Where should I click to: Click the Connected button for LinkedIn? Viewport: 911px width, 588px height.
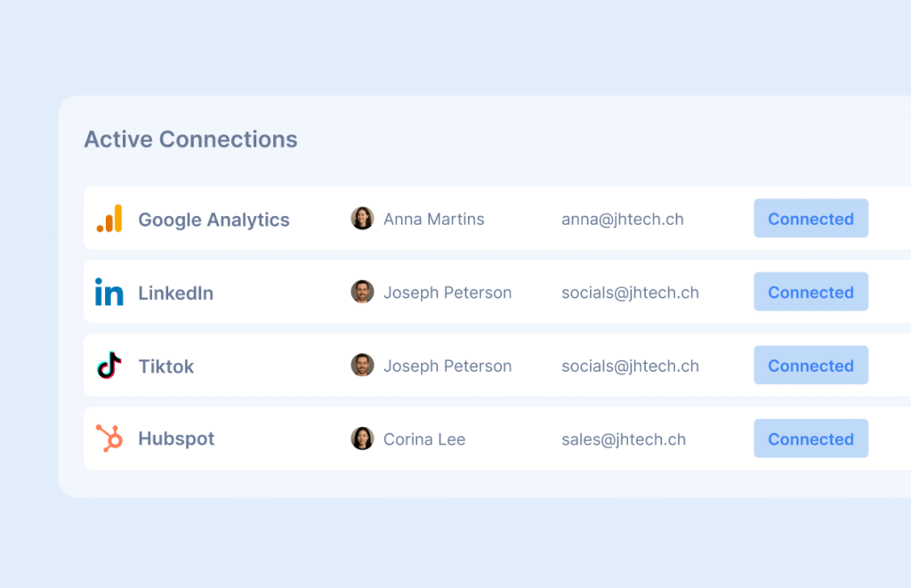[x=810, y=292]
